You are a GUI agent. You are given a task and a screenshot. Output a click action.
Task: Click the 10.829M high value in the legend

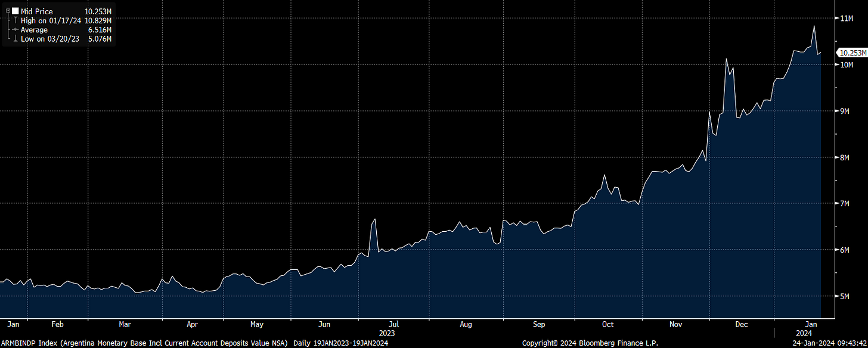[x=98, y=21]
